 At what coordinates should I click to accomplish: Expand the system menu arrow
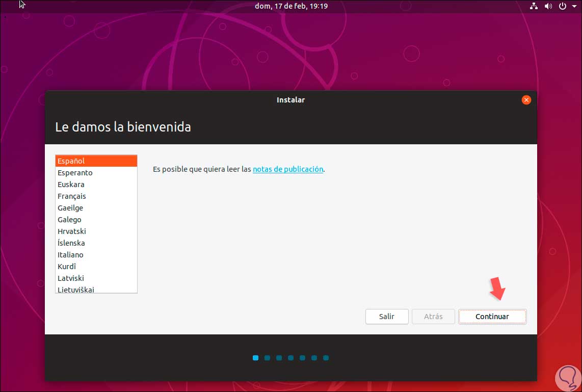(x=574, y=6)
